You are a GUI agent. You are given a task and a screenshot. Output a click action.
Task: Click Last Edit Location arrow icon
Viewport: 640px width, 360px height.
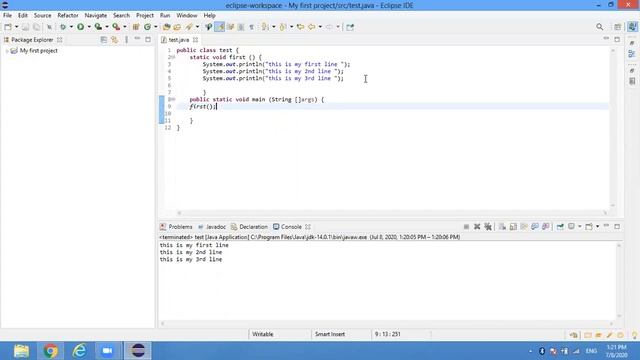300,27
